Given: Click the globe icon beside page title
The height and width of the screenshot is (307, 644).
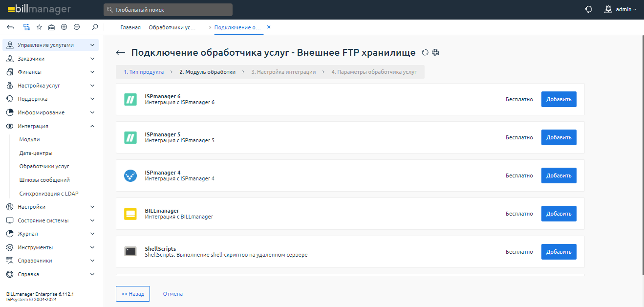Looking at the screenshot, I should pyautogui.click(x=436, y=53).
